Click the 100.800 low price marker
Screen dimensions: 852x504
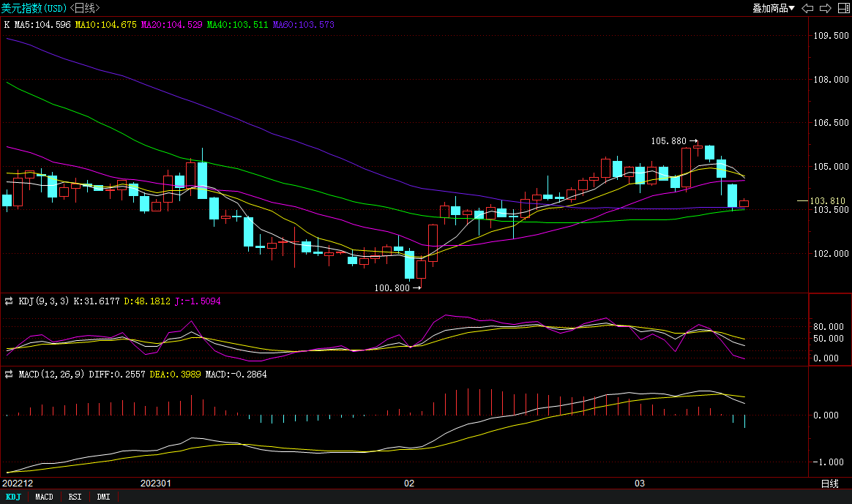pos(392,287)
